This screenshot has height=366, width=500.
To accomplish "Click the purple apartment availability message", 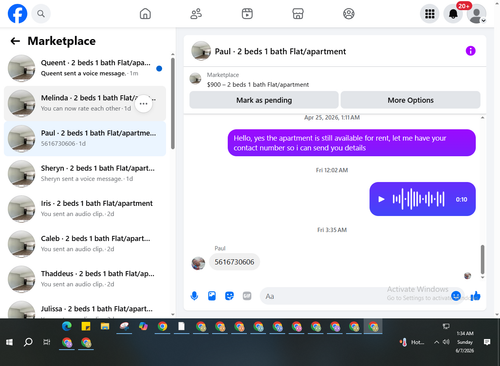I will coord(352,143).
